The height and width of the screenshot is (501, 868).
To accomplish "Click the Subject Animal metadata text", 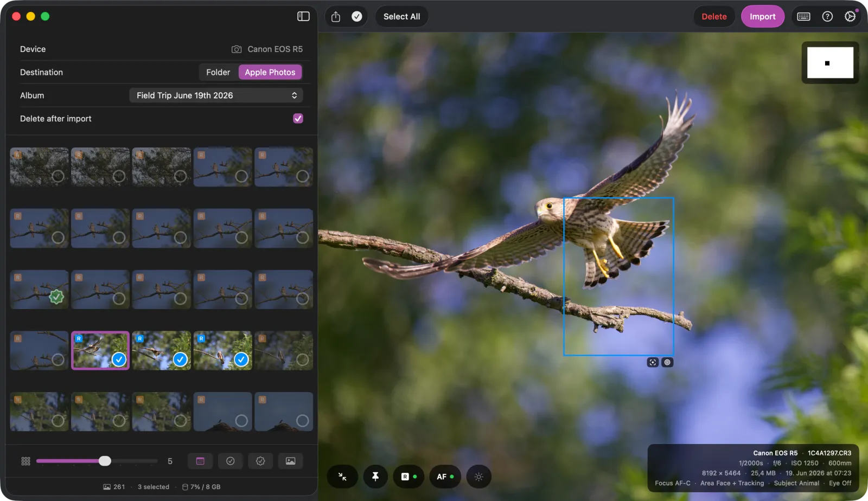I will tap(796, 483).
